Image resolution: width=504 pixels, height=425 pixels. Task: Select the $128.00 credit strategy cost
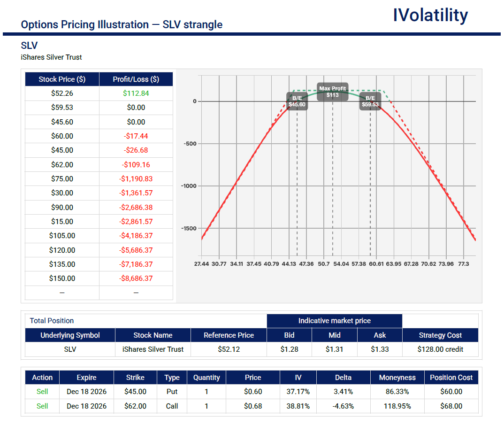coord(440,349)
